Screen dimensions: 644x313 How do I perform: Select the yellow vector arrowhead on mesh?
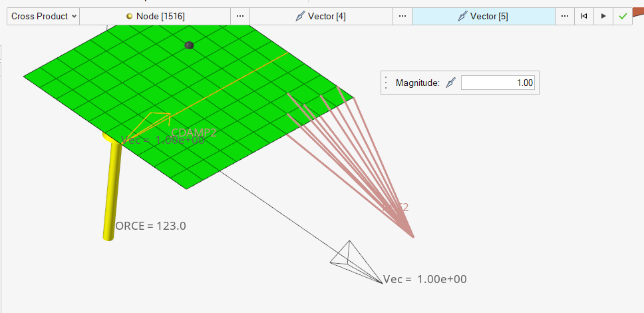pyautogui.click(x=152, y=122)
